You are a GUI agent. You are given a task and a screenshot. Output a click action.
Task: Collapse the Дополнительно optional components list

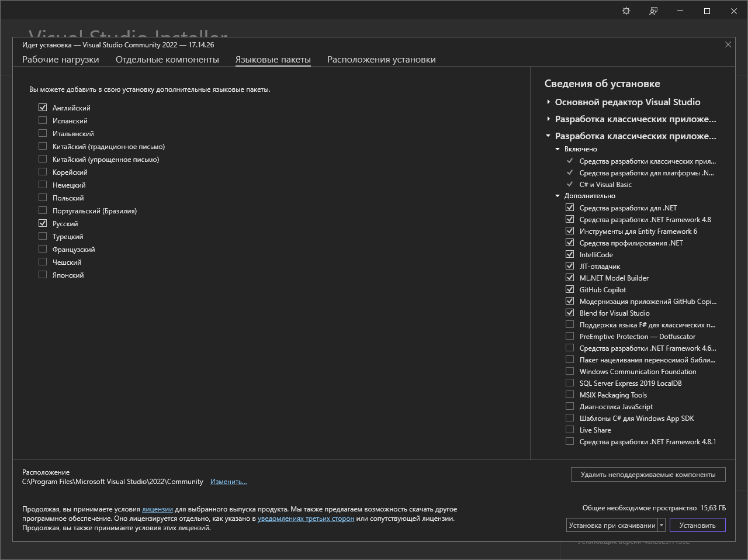coord(557,196)
